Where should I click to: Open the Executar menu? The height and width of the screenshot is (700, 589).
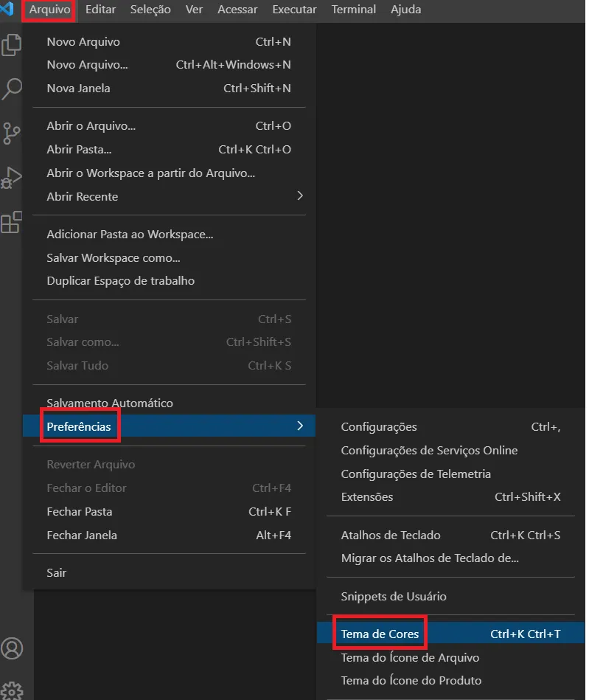295,10
